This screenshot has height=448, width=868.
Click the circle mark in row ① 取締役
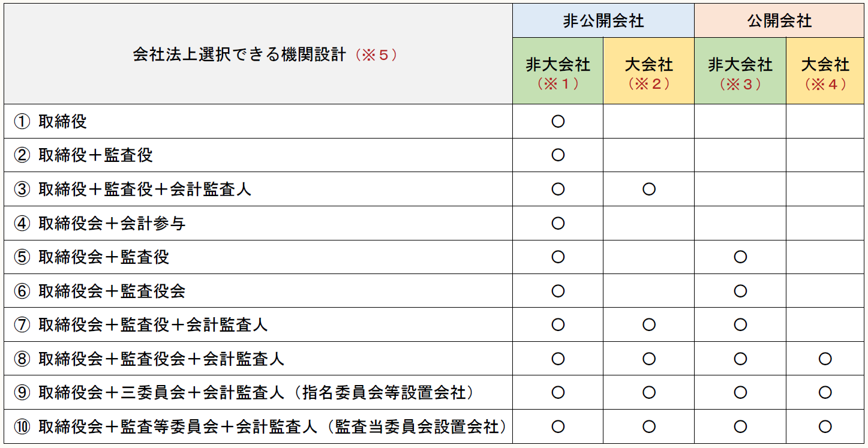pos(558,121)
